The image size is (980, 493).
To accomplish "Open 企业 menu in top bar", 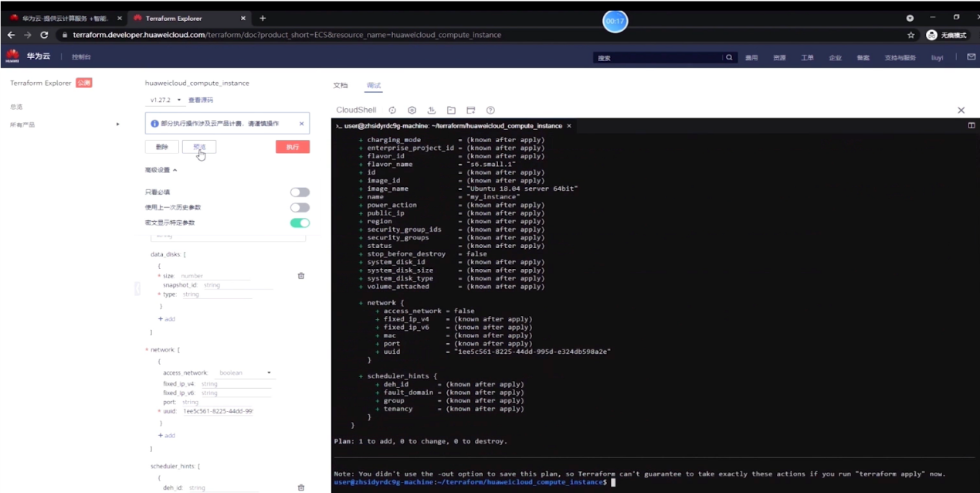I will coord(835,58).
